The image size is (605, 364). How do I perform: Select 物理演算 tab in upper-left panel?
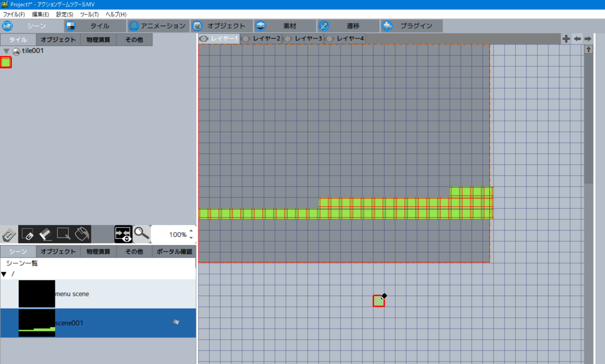click(x=98, y=40)
